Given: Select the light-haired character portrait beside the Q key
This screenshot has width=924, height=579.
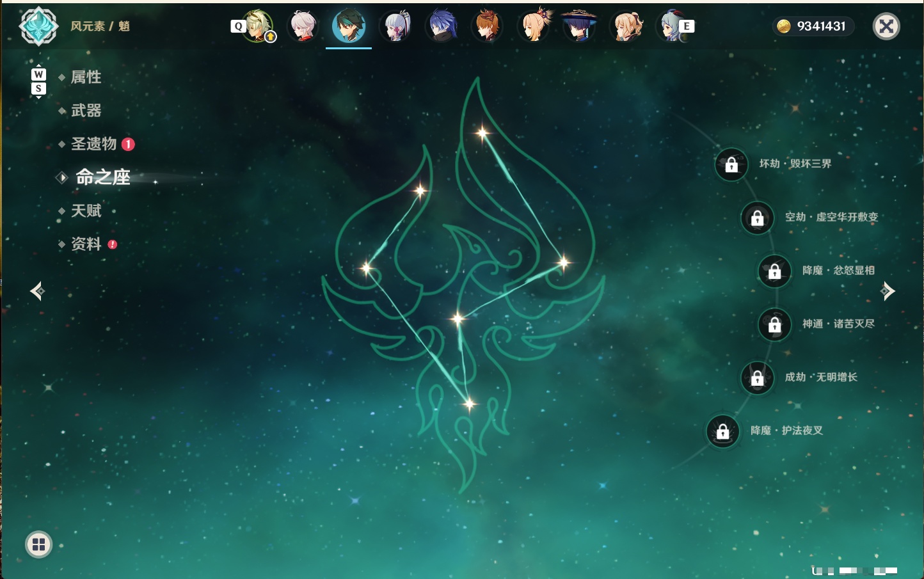Looking at the screenshot, I should (257, 26).
